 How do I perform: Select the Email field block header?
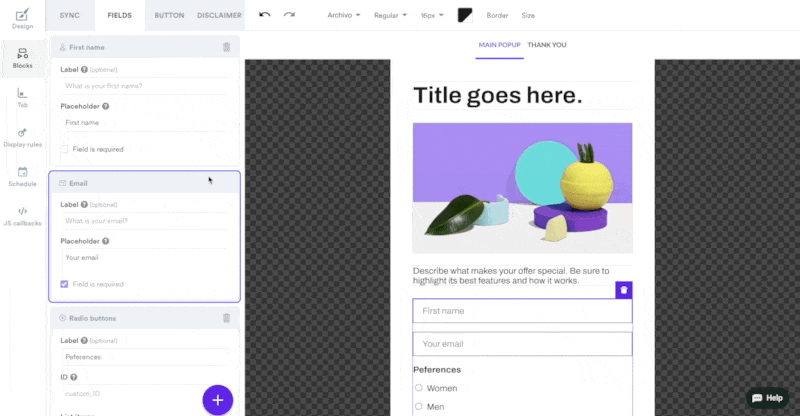pyautogui.click(x=144, y=183)
